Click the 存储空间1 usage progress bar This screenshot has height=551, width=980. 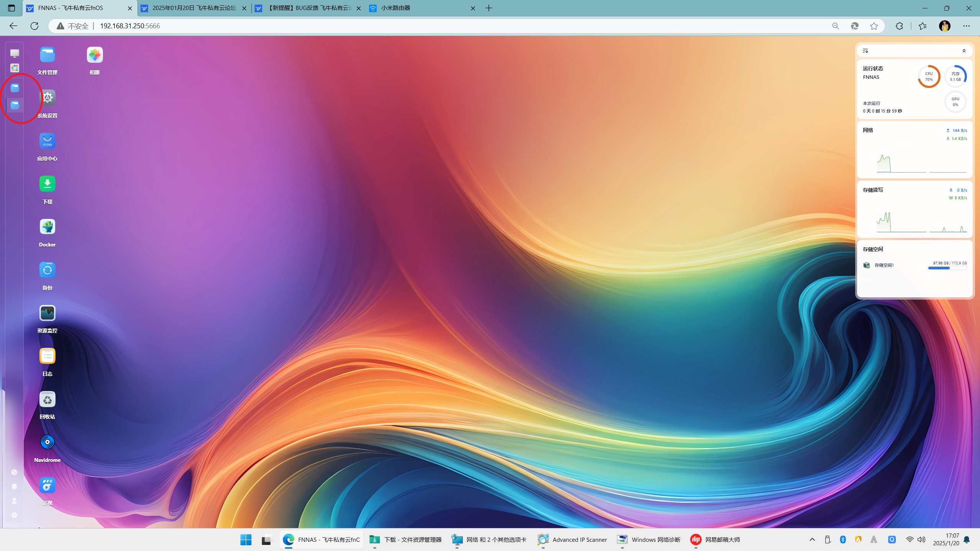click(947, 268)
